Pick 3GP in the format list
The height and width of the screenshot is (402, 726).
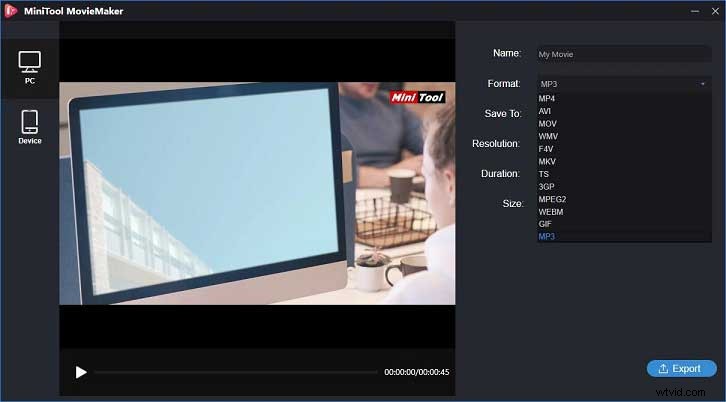(x=624, y=186)
